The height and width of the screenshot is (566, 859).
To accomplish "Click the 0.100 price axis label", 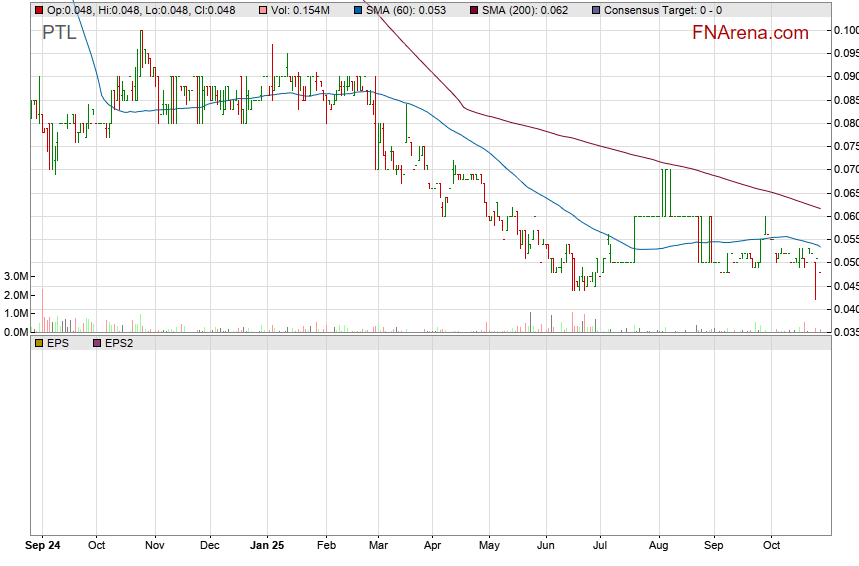I will click(845, 30).
